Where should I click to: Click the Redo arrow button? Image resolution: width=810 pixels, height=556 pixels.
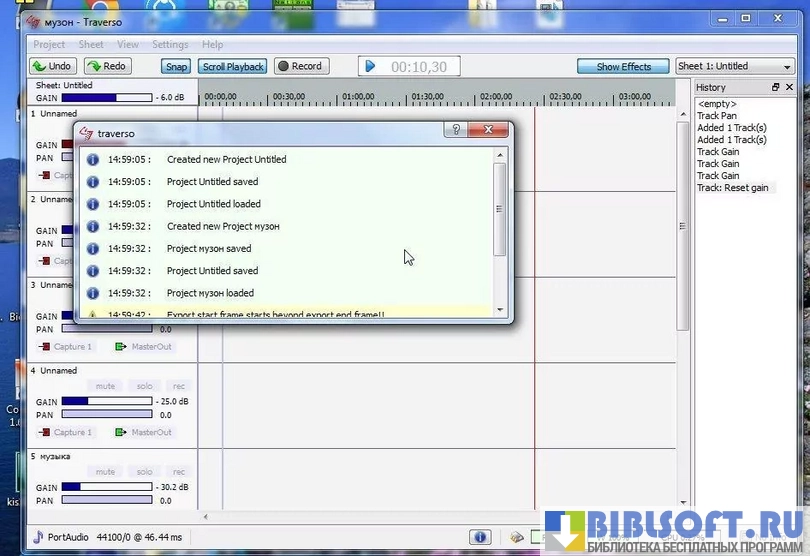click(x=107, y=67)
